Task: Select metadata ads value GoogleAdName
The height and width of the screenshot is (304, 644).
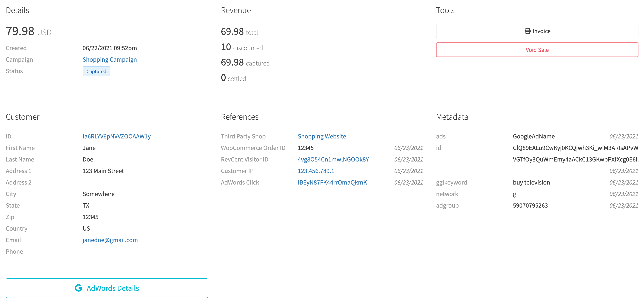Action: pyautogui.click(x=534, y=136)
